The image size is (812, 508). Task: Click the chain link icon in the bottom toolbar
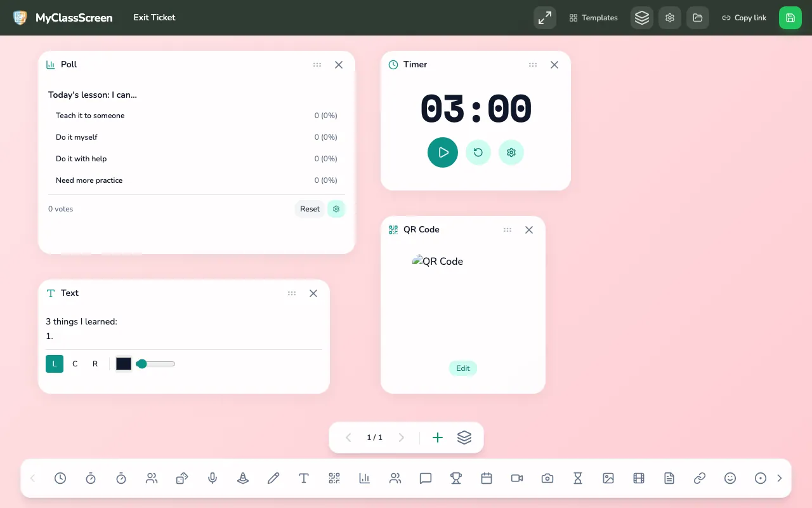tap(700, 478)
